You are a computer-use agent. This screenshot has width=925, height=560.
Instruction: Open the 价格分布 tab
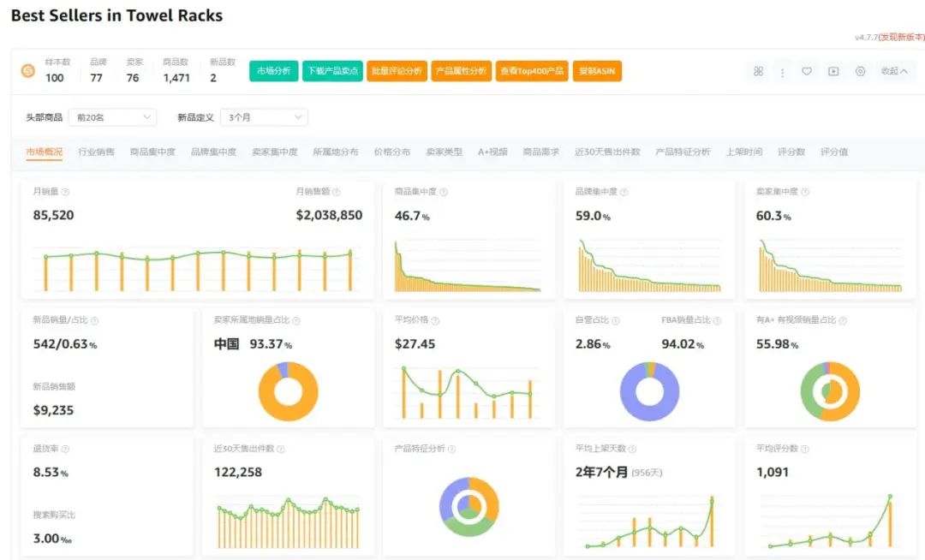pos(392,152)
